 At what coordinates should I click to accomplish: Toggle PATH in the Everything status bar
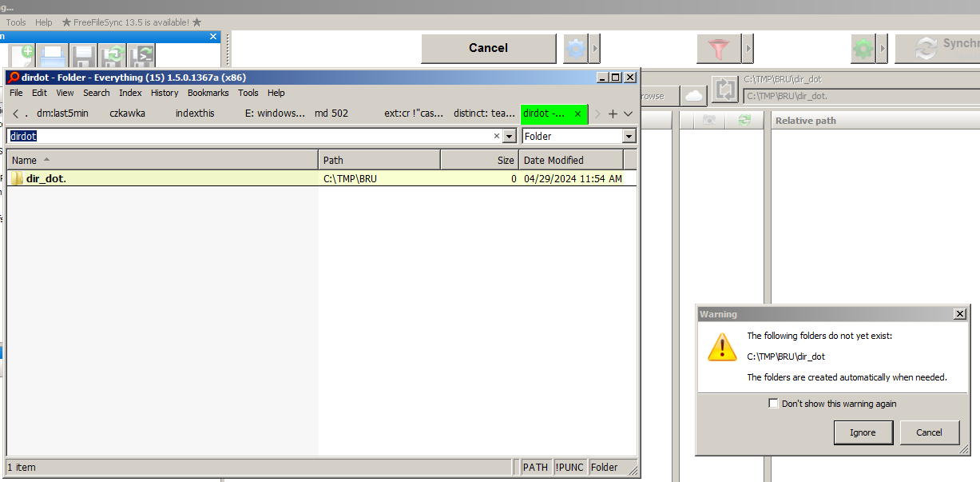click(535, 467)
